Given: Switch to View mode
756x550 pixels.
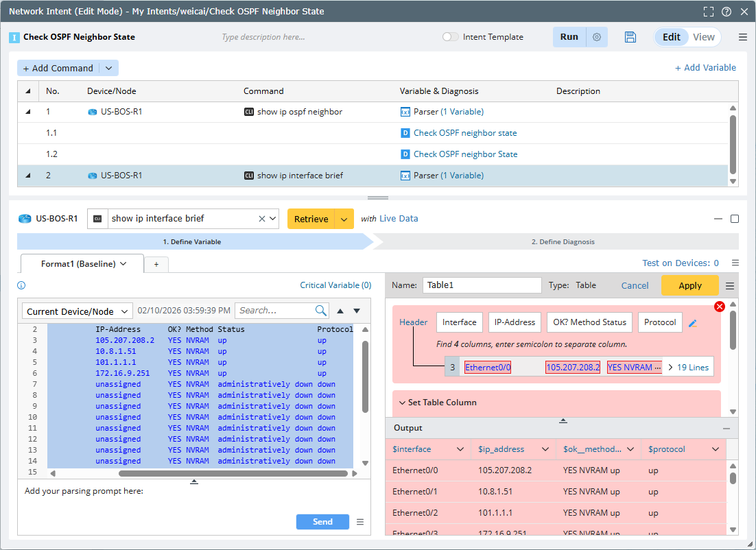Looking at the screenshot, I should tap(704, 37).
